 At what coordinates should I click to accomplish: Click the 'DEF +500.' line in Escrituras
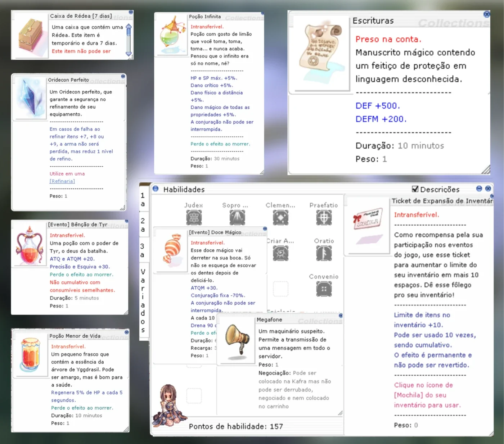(378, 106)
